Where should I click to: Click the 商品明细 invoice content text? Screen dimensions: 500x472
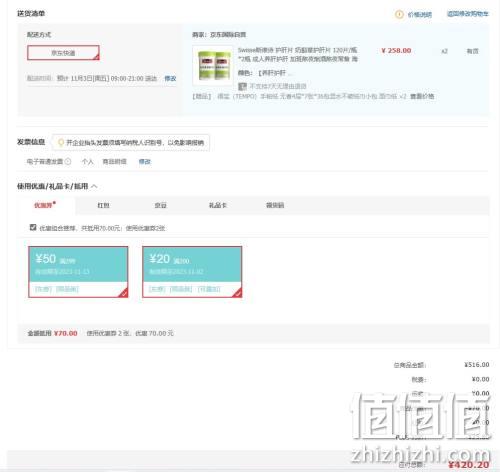(x=114, y=162)
